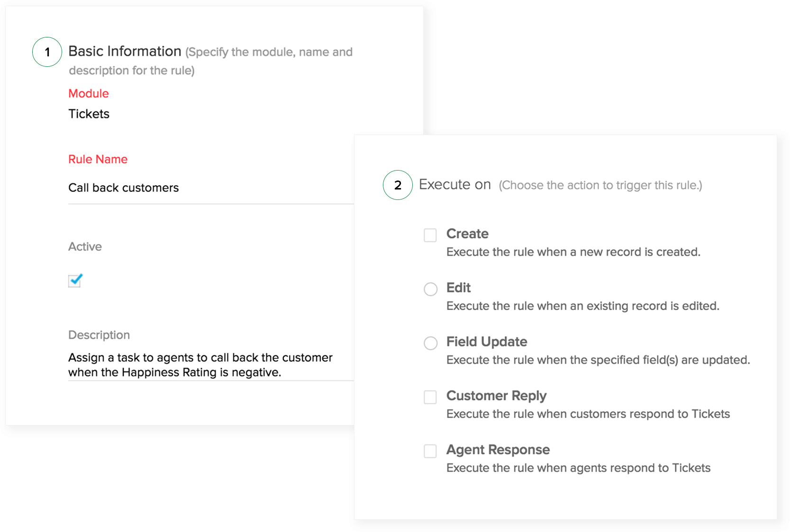The image size is (790, 532).
Task: Edit the Call back customers rule name
Action: 124,188
